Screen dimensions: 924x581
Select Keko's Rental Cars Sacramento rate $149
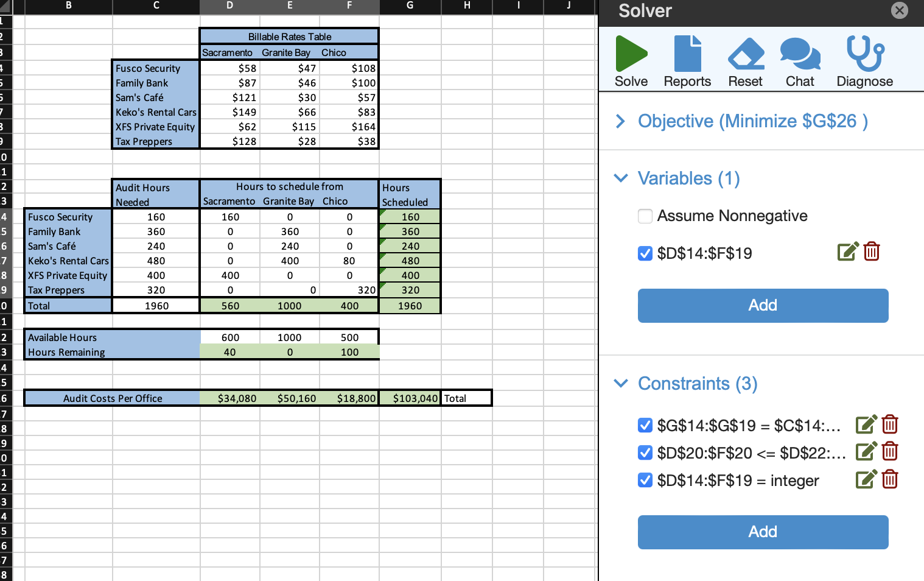pyautogui.click(x=230, y=112)
